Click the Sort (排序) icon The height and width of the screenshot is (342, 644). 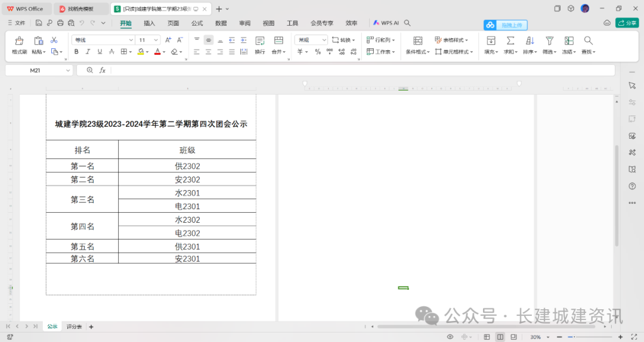coord(530,41)
